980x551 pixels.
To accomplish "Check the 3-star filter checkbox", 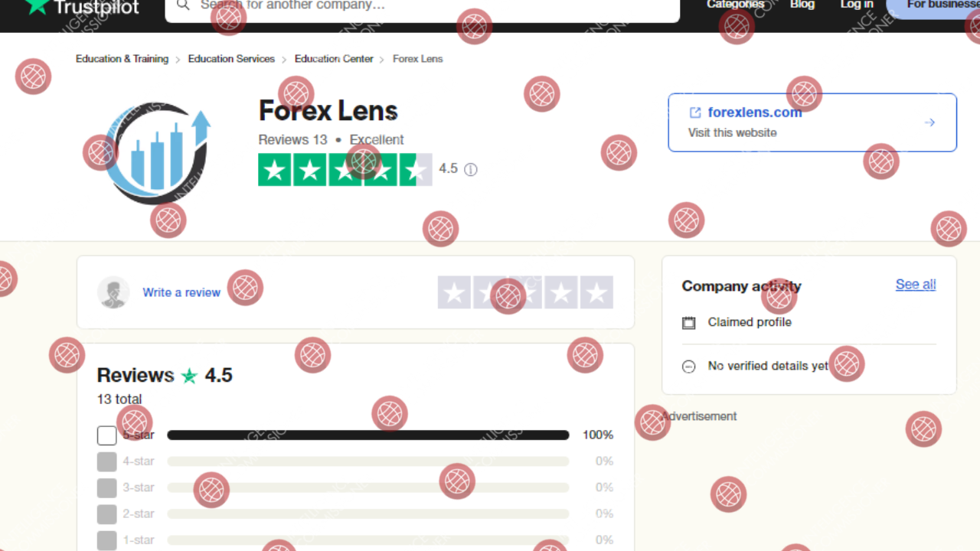I will [x=107, y=487].
